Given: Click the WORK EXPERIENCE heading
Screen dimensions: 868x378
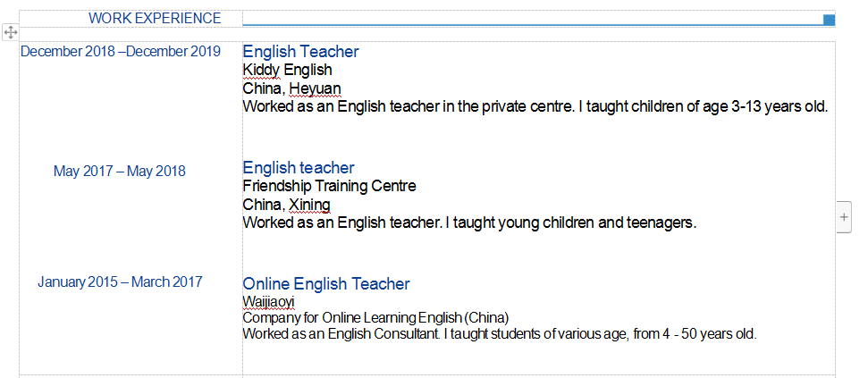Looking at the screenshot, I should pos(155,18).
